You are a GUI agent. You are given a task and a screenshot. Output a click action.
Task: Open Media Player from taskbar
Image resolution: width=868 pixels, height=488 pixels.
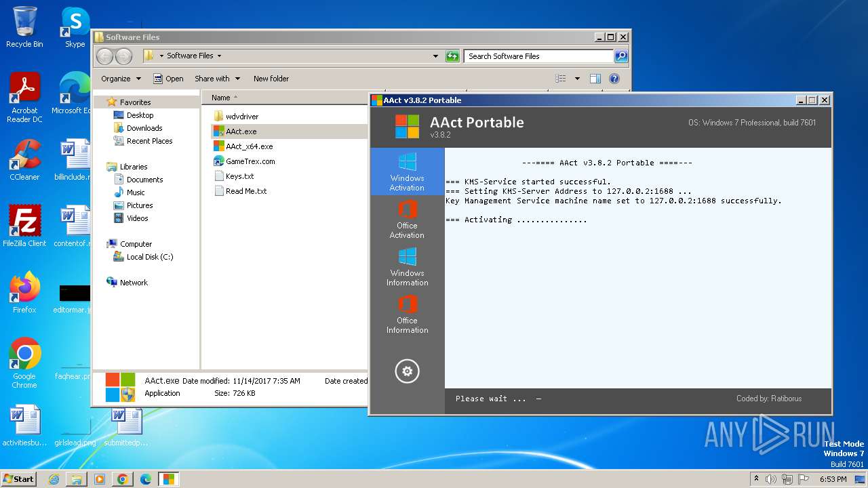coord(100,479)
